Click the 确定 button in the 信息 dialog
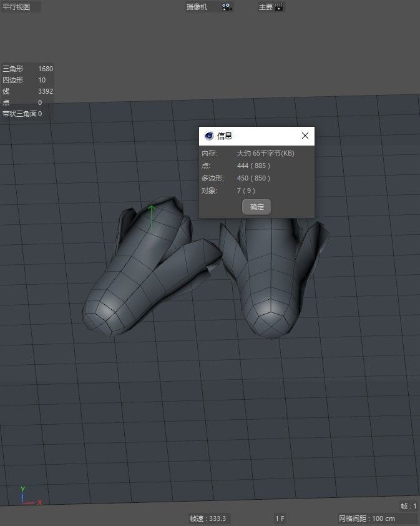420x526 pixels. [256, 207]
